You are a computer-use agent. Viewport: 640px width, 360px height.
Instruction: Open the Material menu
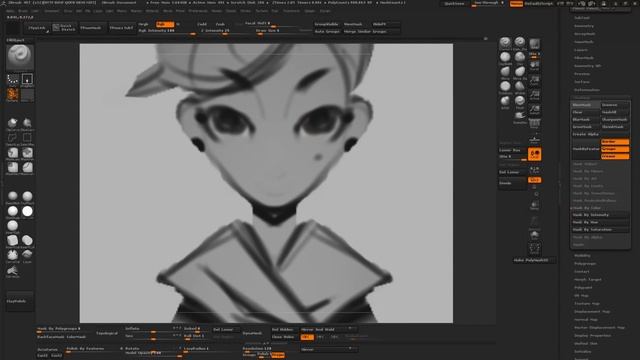[152, 11]
